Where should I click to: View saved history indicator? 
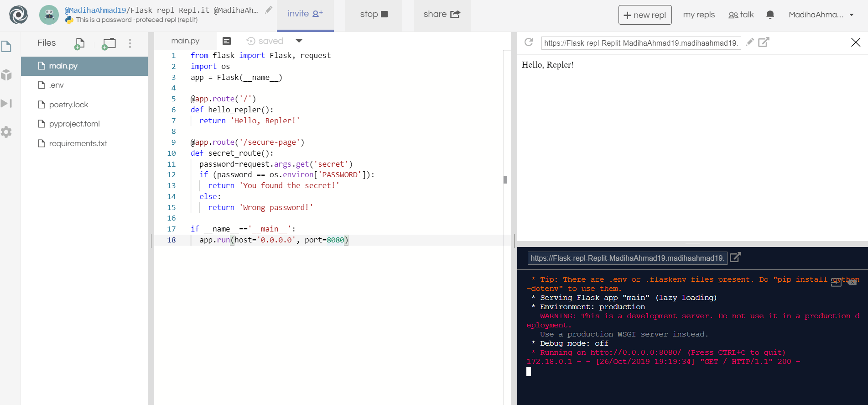point(265,41)
